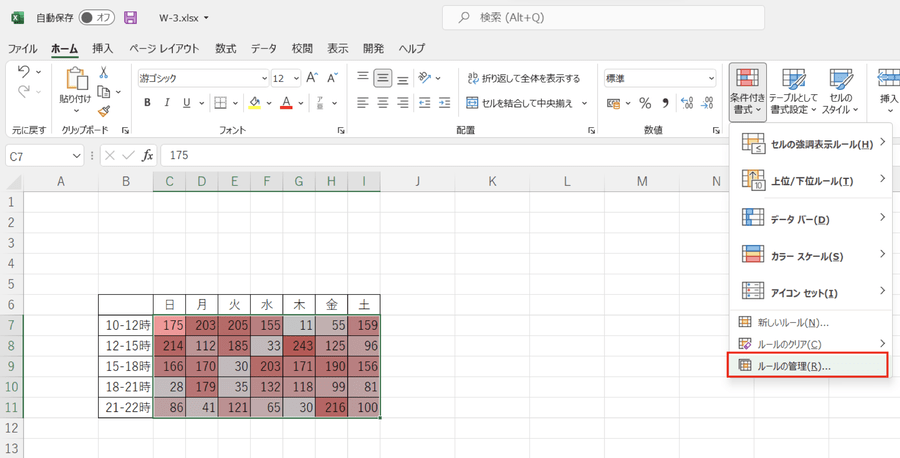This screenshot has width=900, height=458.
Task: Apply the red font color A
Action: pos(287,103)
